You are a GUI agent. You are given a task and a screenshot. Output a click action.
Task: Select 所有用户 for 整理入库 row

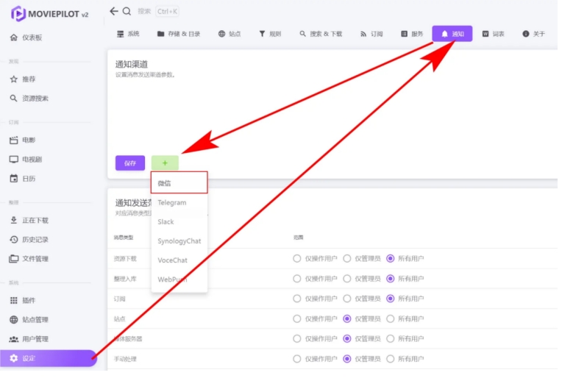[391, 279]
